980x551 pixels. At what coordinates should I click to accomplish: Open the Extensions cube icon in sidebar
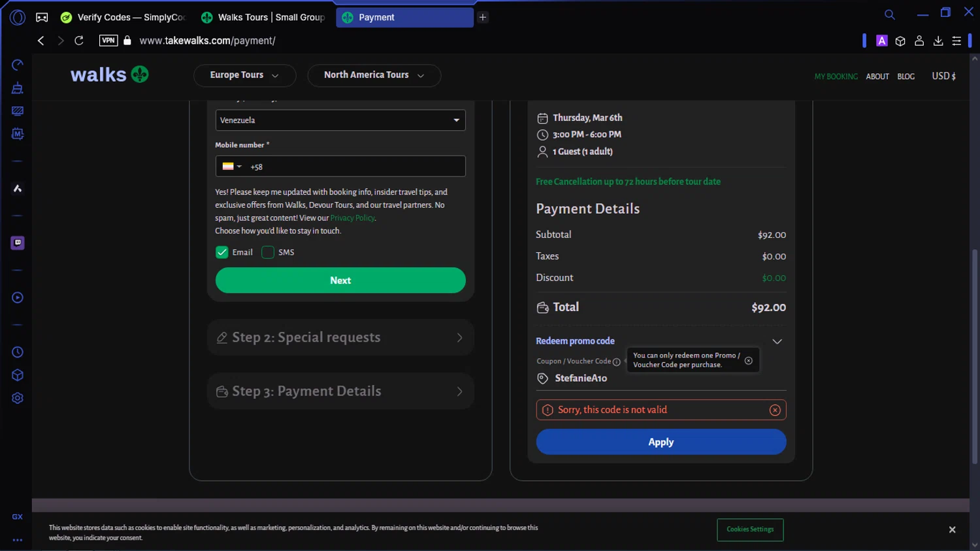pos(18,375)
